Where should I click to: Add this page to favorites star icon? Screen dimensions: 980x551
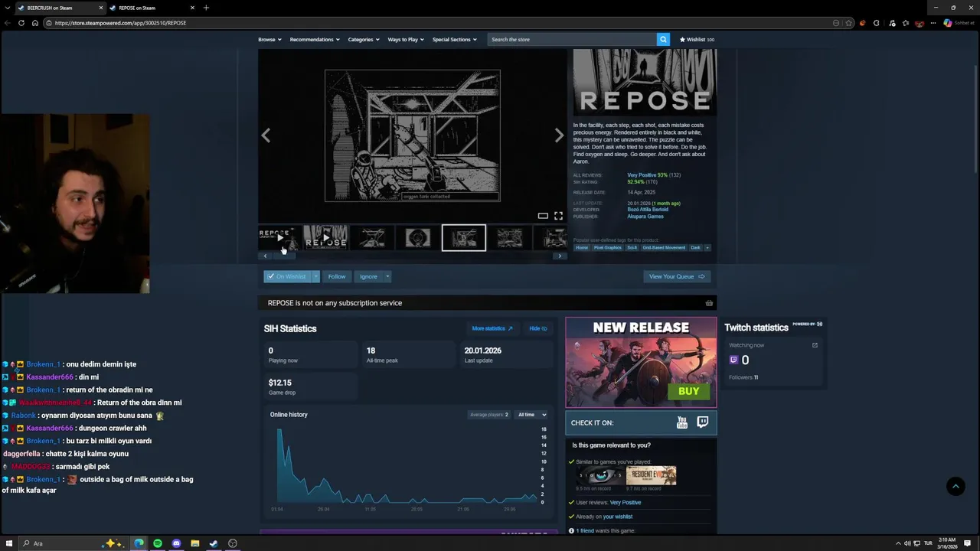[848, 23]
